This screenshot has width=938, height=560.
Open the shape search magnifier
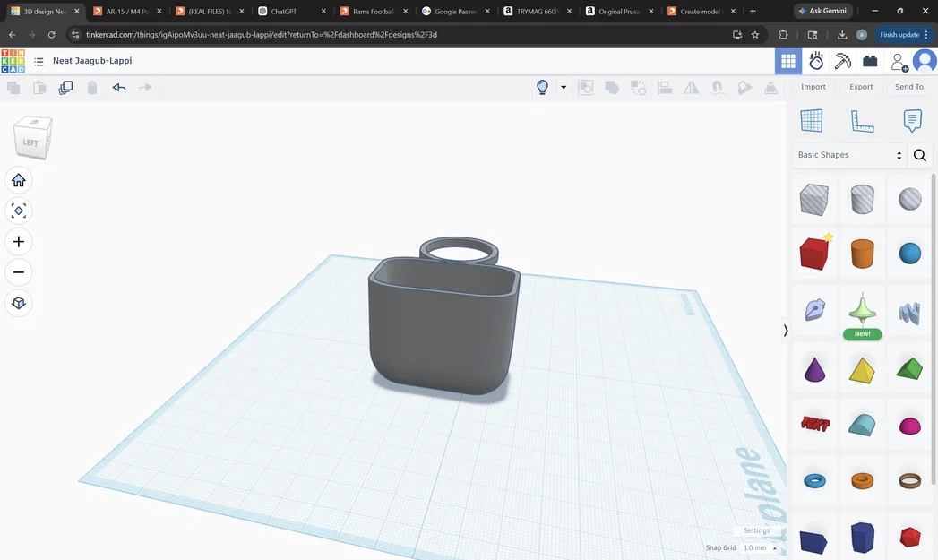click(919, 155)
